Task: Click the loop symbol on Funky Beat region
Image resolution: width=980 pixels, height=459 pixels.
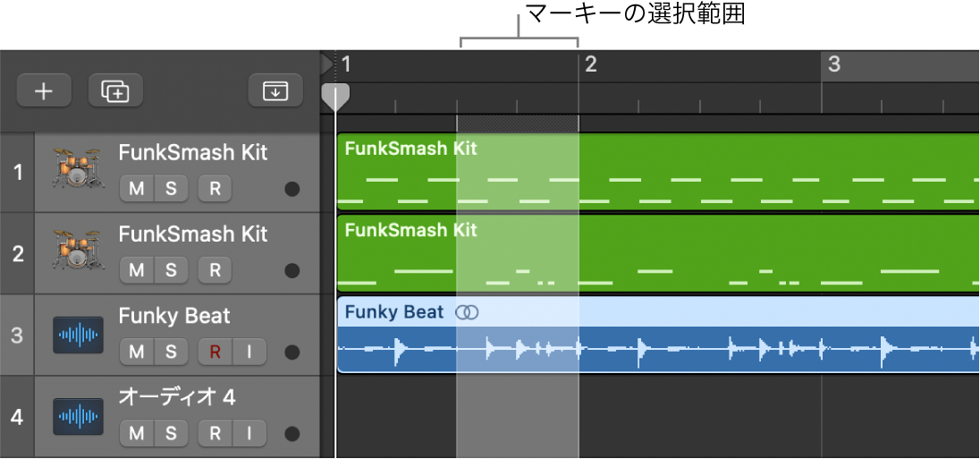Action: (467, 312)
